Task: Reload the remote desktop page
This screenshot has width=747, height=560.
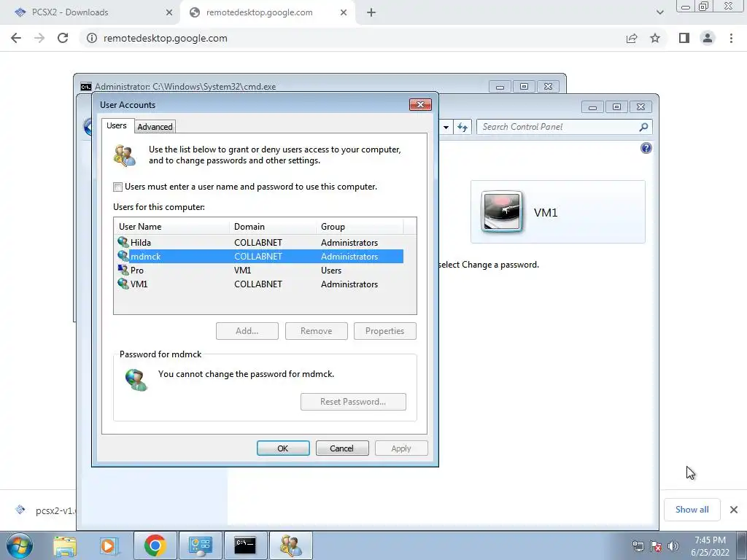Action: 63,38
